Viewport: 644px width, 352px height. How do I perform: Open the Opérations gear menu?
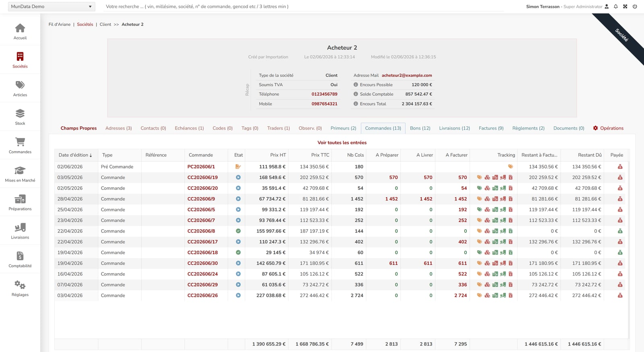[x=608, y=128]
